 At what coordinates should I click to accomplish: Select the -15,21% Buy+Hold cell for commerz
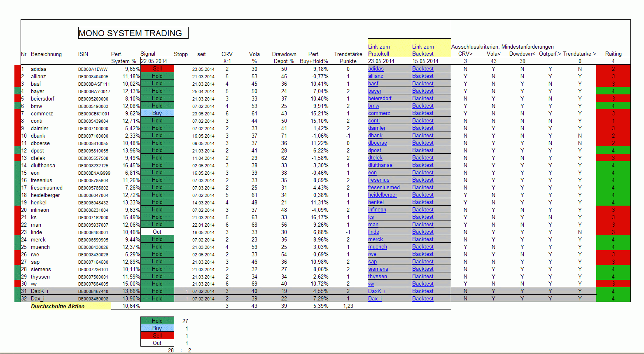click(320, 113)
